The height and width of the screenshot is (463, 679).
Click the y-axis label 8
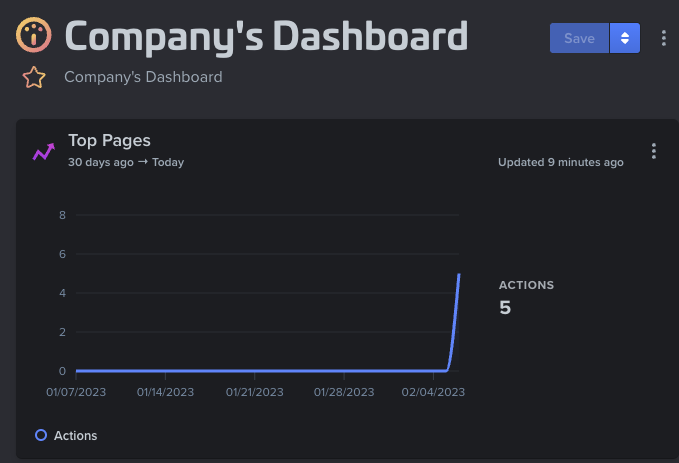(x=62, y=215)
